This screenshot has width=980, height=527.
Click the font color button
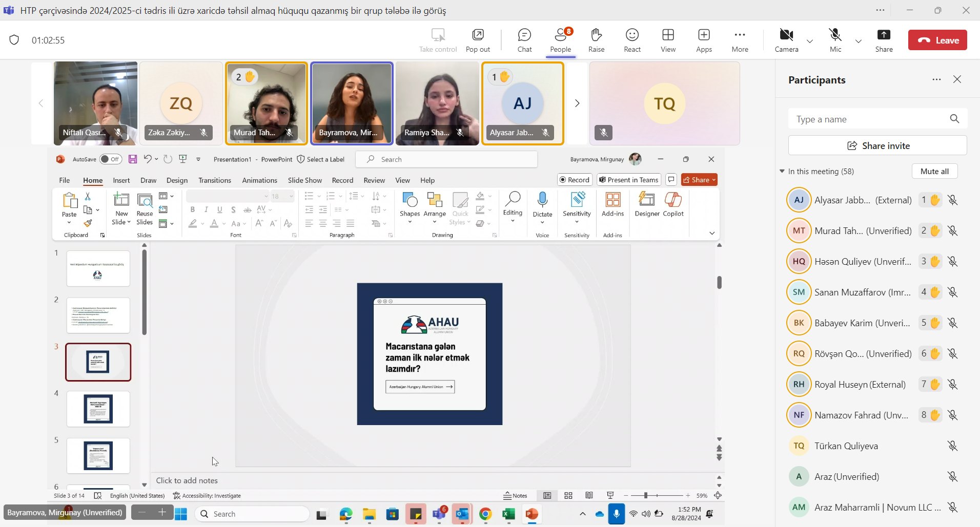click(x=214, y=224)
